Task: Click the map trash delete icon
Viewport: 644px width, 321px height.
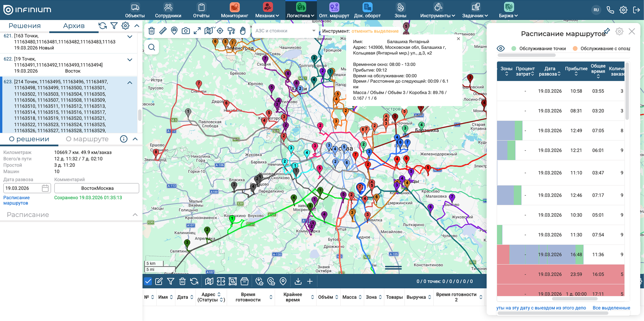Action: 152,31
